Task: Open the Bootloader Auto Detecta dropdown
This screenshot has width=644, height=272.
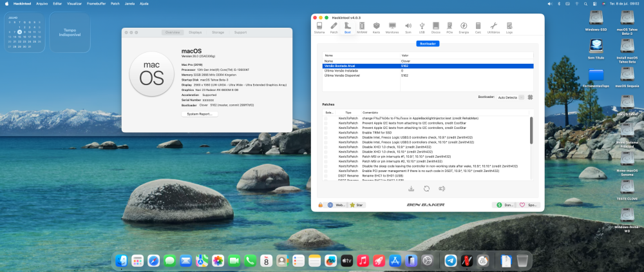Action: click(x=511, y=97)
